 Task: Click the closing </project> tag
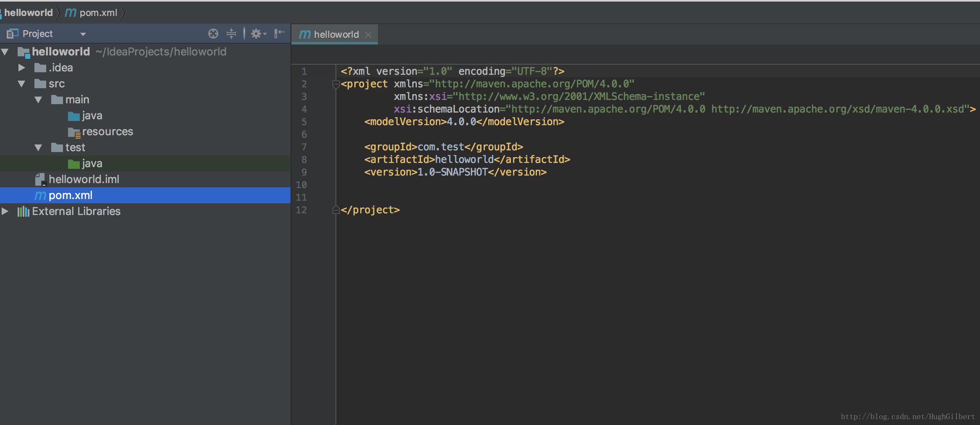point(370,210)
